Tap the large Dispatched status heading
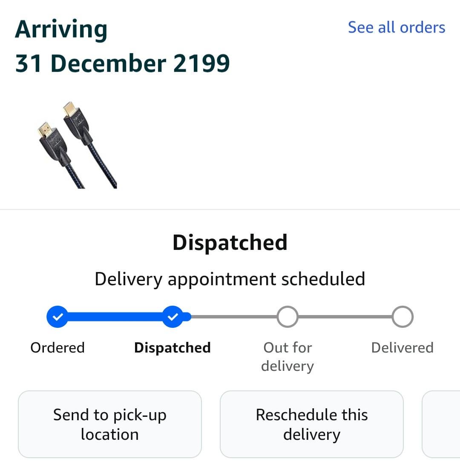Screen dimensions: 460x476 tap(230, 242)
